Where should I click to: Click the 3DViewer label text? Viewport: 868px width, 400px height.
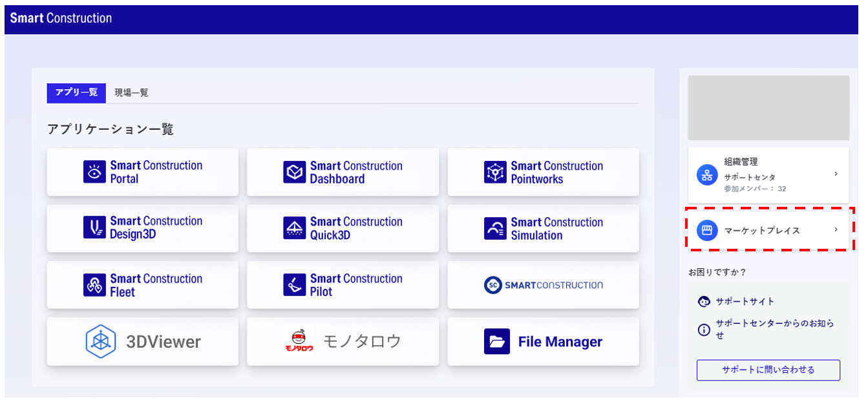pyautogui.click(x=164, y=342)
